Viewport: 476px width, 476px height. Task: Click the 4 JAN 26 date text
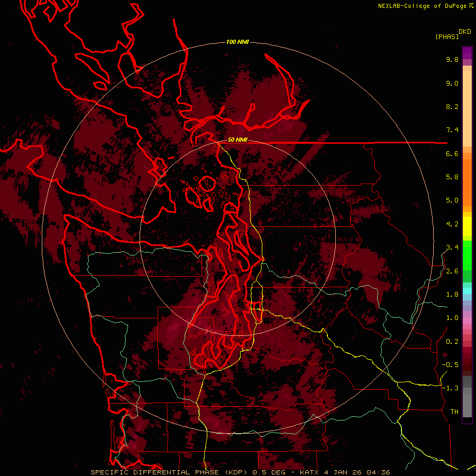click(x=343, y=472)
